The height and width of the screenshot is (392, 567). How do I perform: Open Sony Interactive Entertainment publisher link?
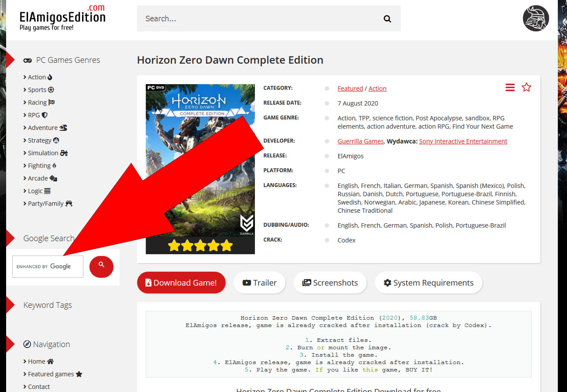(x=463, y=141)
